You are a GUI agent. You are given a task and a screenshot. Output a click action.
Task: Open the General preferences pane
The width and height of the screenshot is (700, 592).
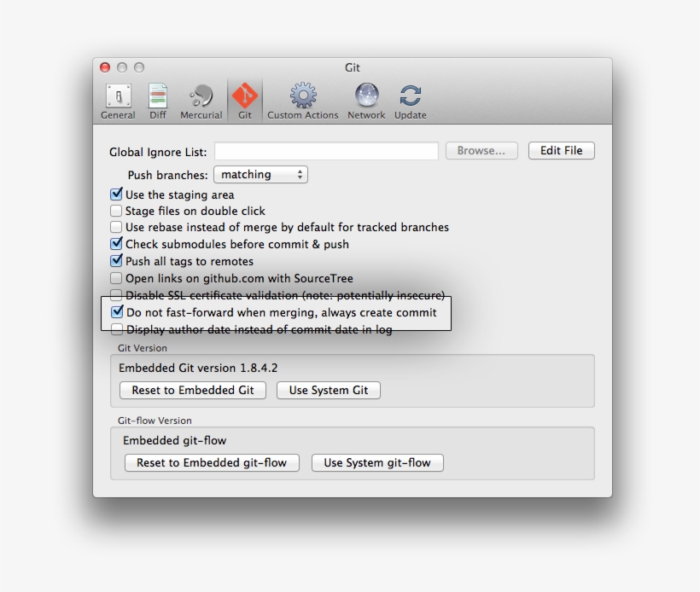click(x=118, y=98)
